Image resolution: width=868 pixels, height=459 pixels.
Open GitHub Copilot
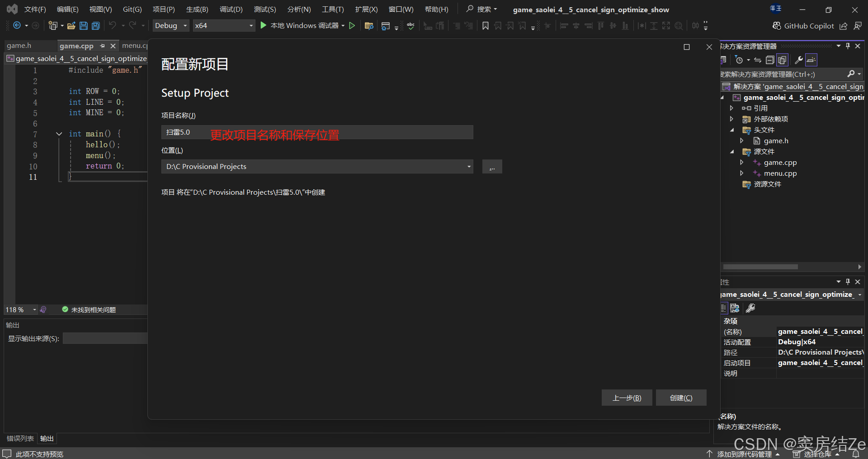pos(807,26)
